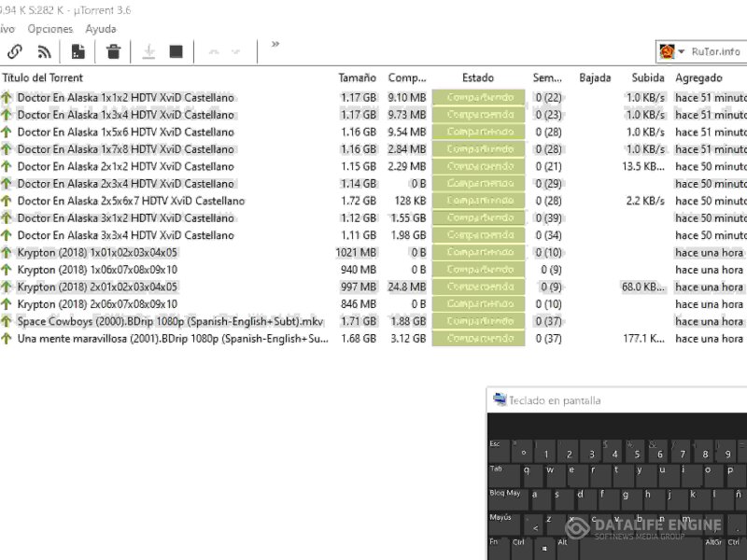747x560 pixels.
Task: Toggle the Bloq Mayús key on keyboard
Action: (506, 494)
